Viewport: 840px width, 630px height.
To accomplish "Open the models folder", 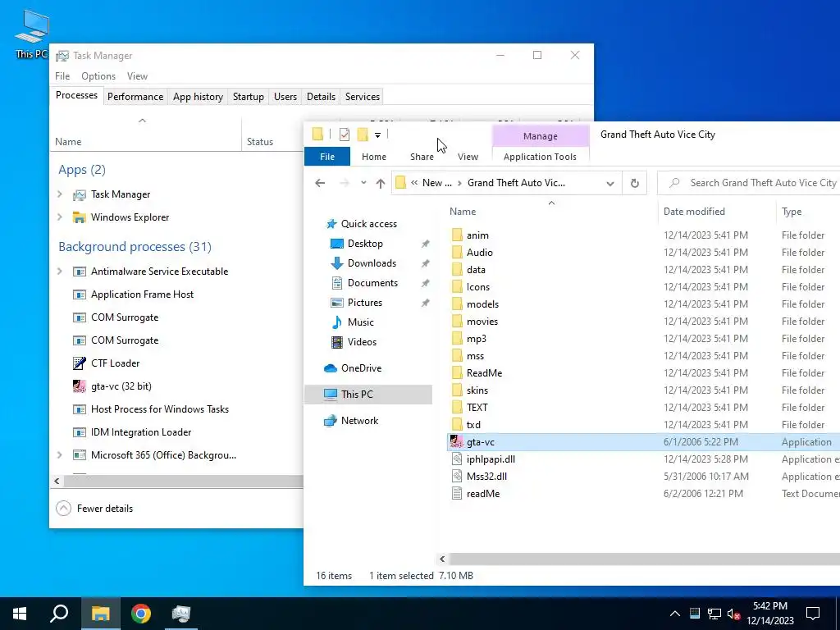I will click(x=482, y=304).
